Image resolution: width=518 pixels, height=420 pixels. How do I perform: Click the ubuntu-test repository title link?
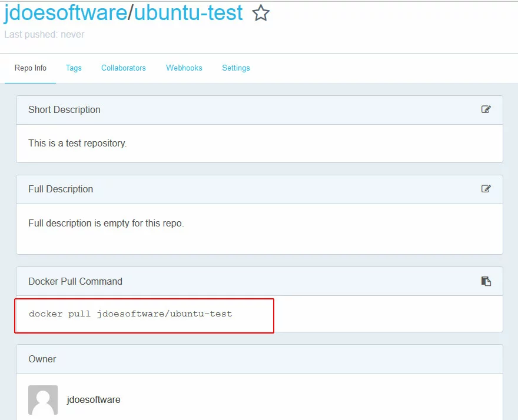[x=188, y=13]
